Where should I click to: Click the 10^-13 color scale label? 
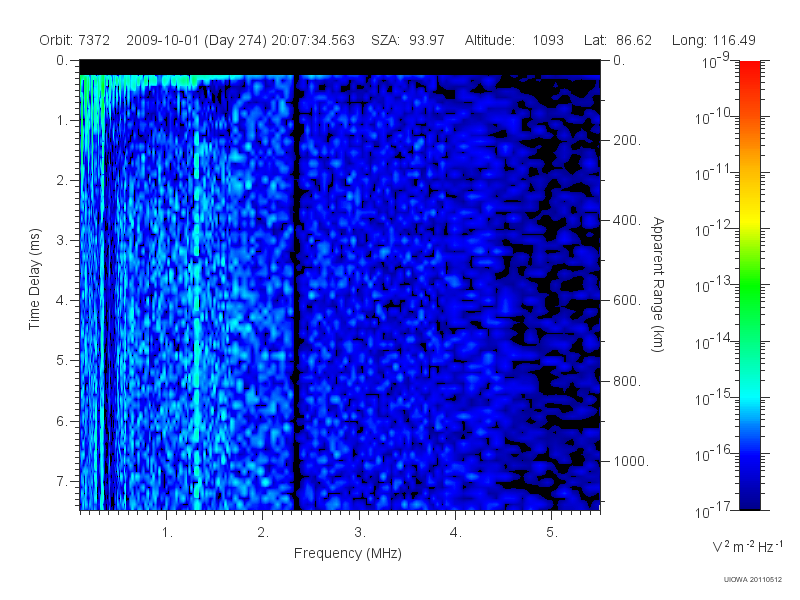(x=713, y=285)
